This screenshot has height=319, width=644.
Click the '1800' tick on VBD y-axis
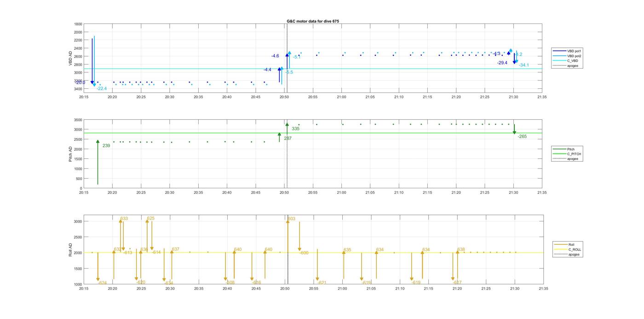coord(78,24)
